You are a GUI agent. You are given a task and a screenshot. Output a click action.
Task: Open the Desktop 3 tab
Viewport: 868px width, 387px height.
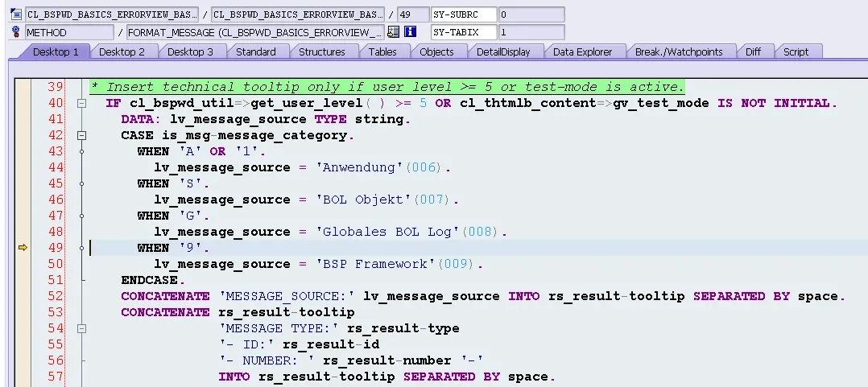tap(190, 52)
